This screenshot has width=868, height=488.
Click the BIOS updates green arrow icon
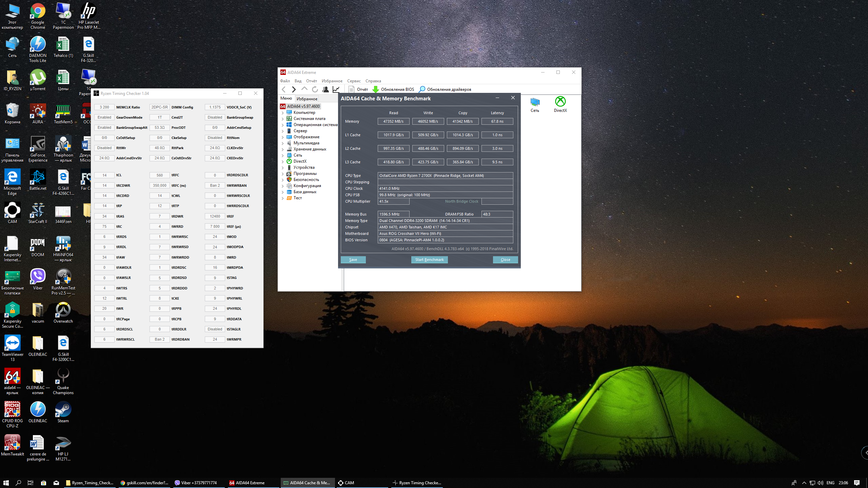[x=375, y=89]
